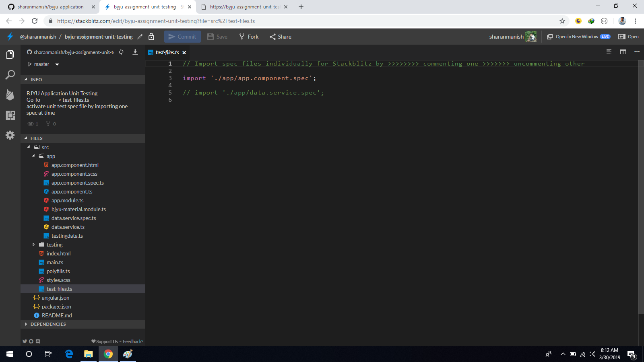Share the project

(281, 37)
